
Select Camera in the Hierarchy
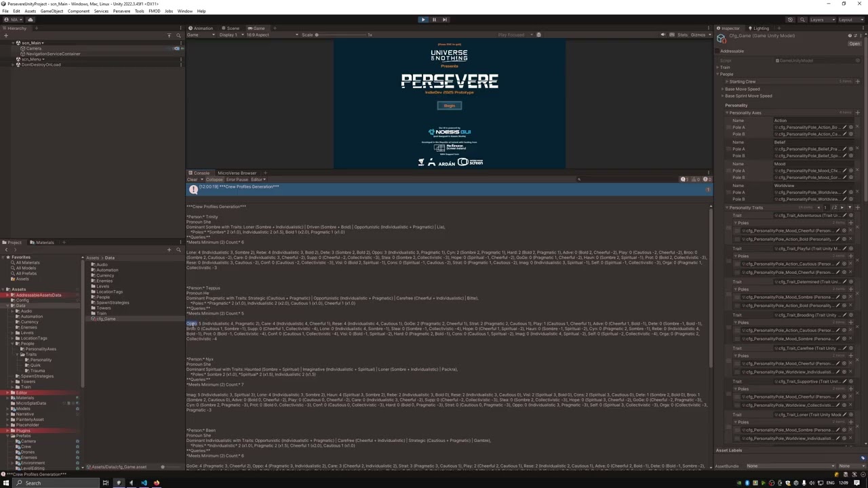point(33,48)
